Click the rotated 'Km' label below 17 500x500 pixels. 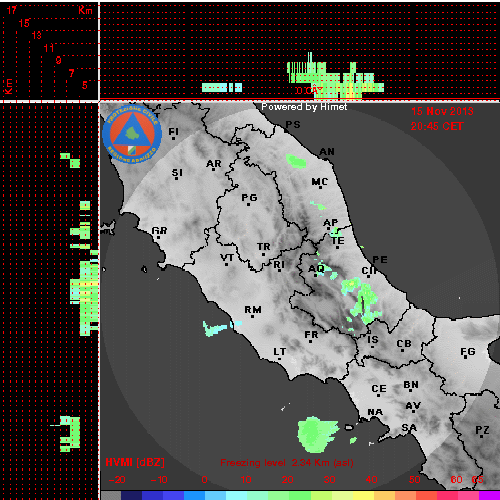point(8,86)
